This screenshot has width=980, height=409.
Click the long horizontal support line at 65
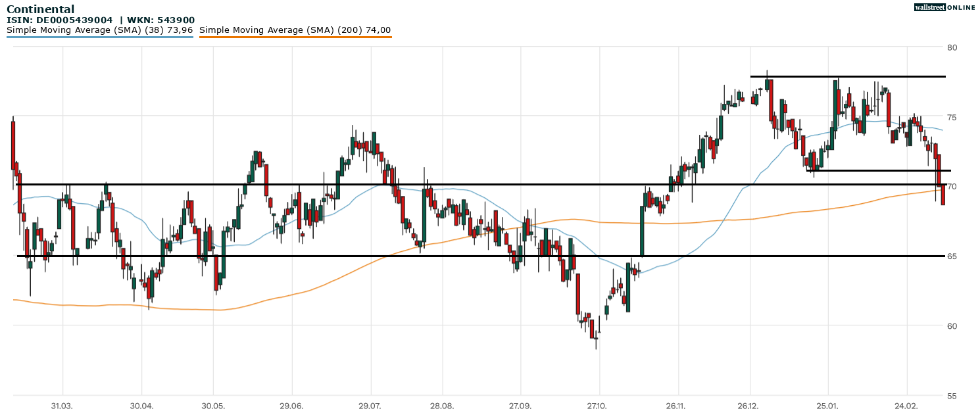coord(460,256)
